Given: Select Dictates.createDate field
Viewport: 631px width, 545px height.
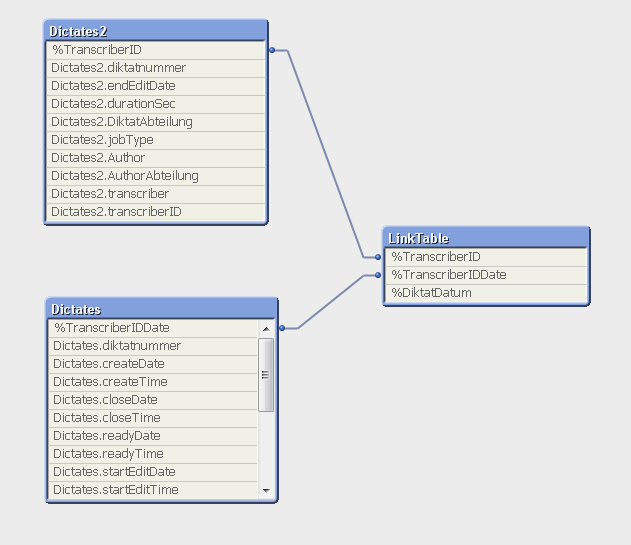Looking at the screenshot, I should coord(153,364).
